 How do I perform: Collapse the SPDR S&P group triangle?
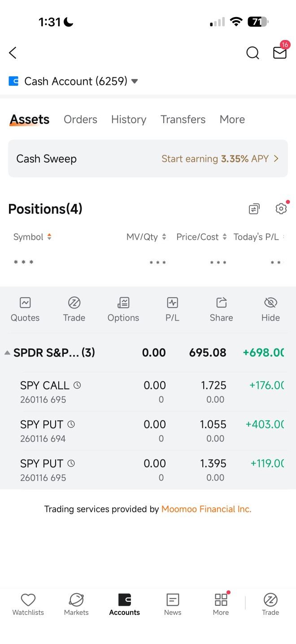pos(7,353)
